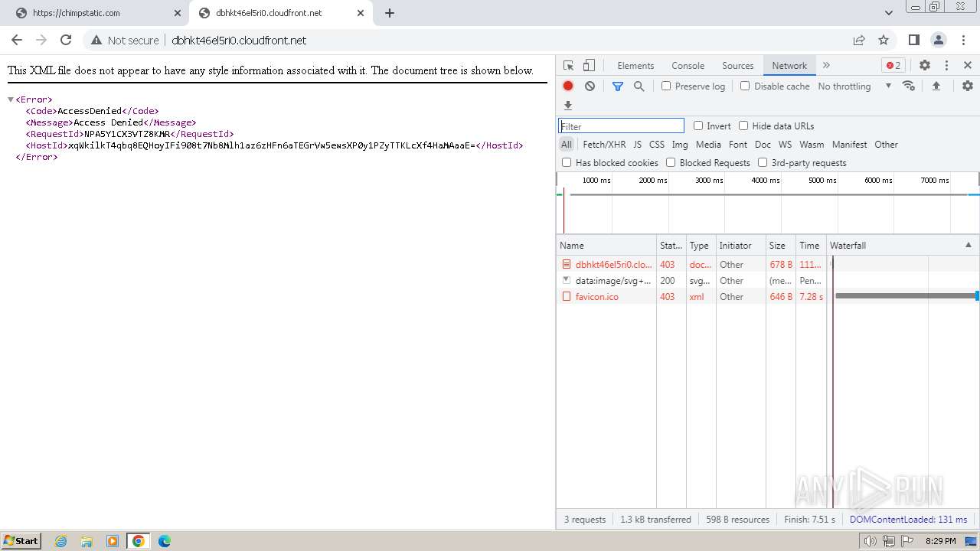
Task: Switch to the Sources tab
Action: tap(738, 66)
